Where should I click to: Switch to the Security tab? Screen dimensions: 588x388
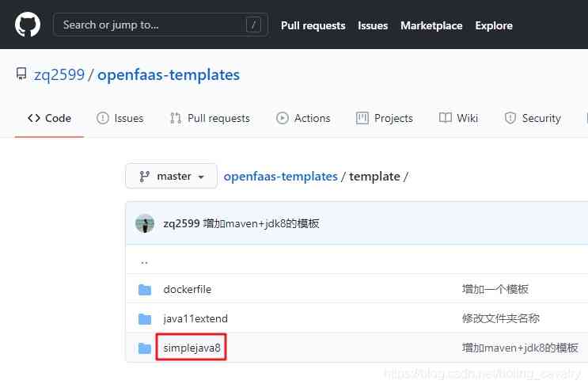533,118
